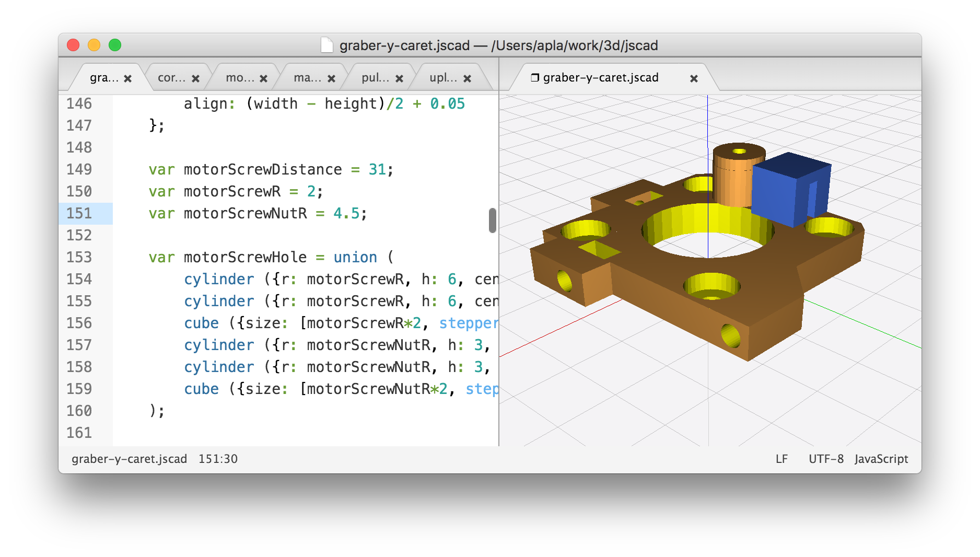Close the 'ma...' tab
The height and width of the screenshot is (557, 980).
coord(332,78)
